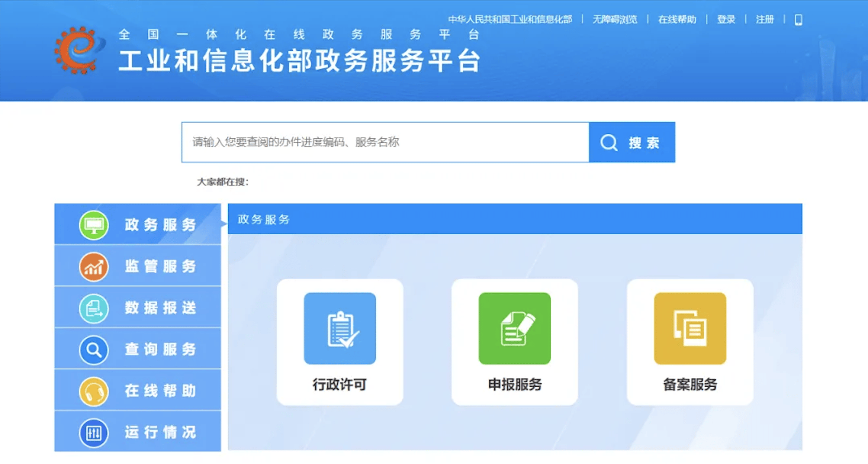868x464 pixels.
Task: Open 无障碍浏览 accessibility link
Action: (x=615, y=20)
